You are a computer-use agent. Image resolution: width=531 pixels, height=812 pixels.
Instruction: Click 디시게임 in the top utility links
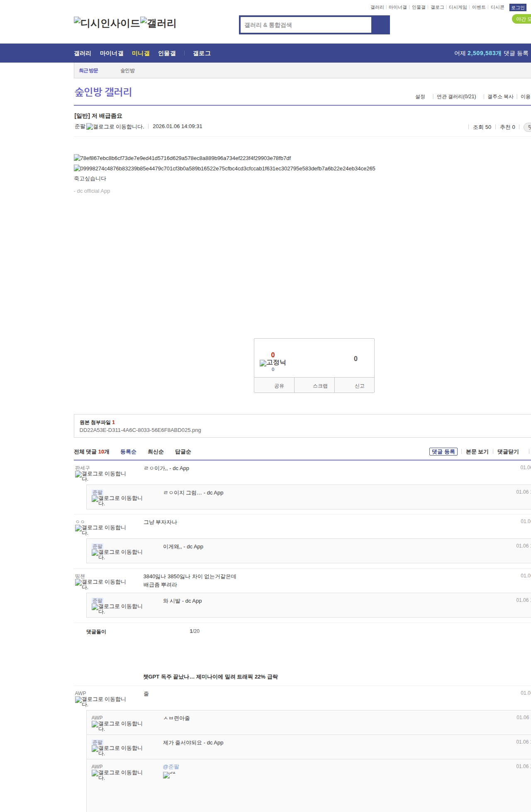[x=458, y=7]
